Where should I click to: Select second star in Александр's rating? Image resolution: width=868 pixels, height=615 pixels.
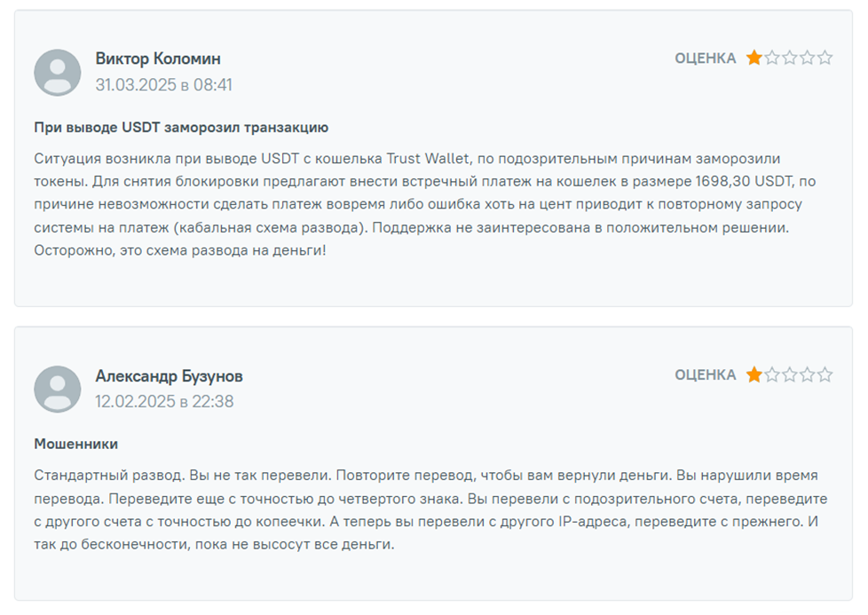(771, 375)
